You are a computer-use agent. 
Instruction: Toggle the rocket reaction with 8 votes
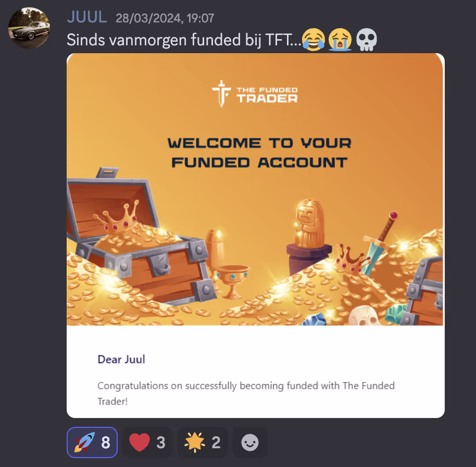click(92, 443)
